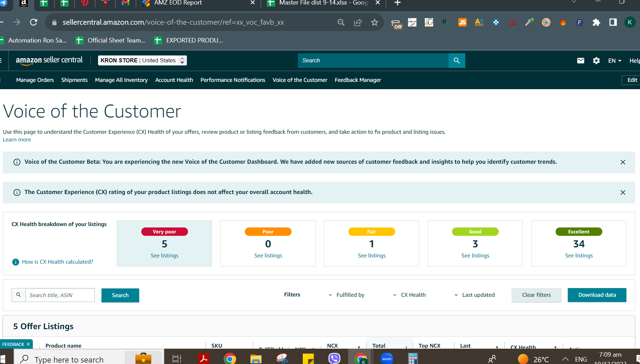
Task: Close the AMZ EOD Report browser tab
Action: [x=253, y=3]
